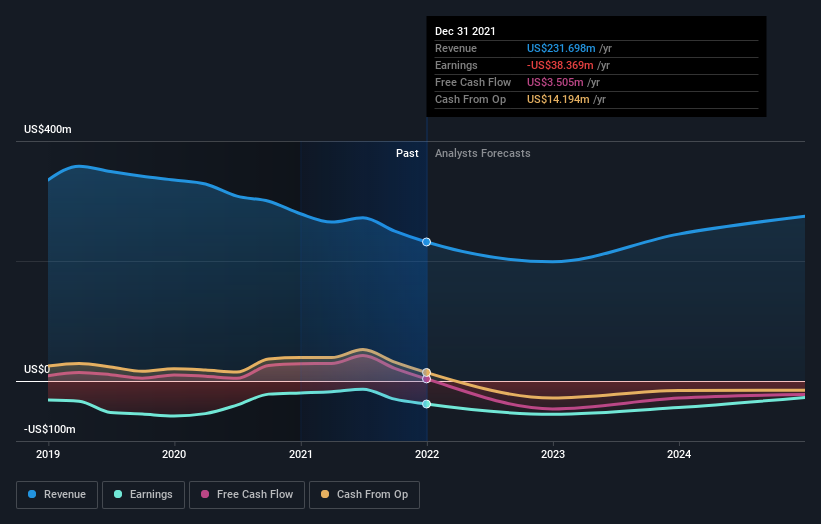
Task: Click the 2023 x-axis label
Action: (x=553, y=454)
